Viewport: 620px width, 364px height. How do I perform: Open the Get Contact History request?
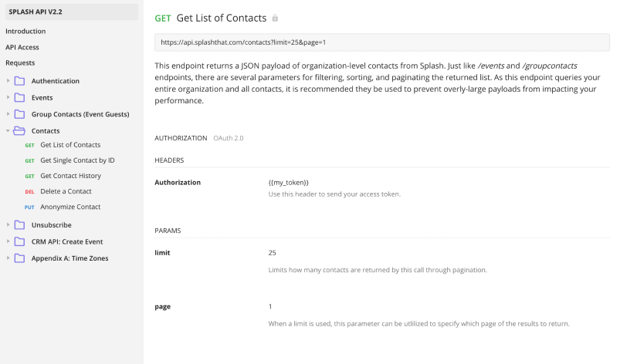point(70,176)
